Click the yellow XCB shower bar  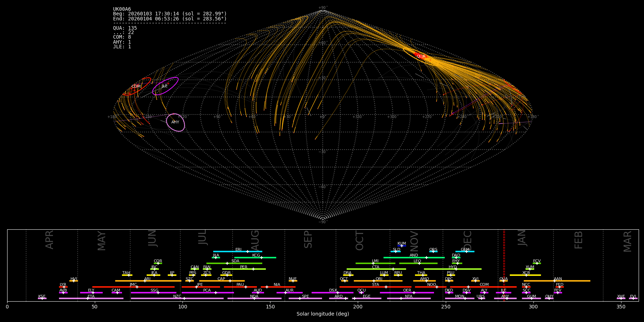click(525, 275)
